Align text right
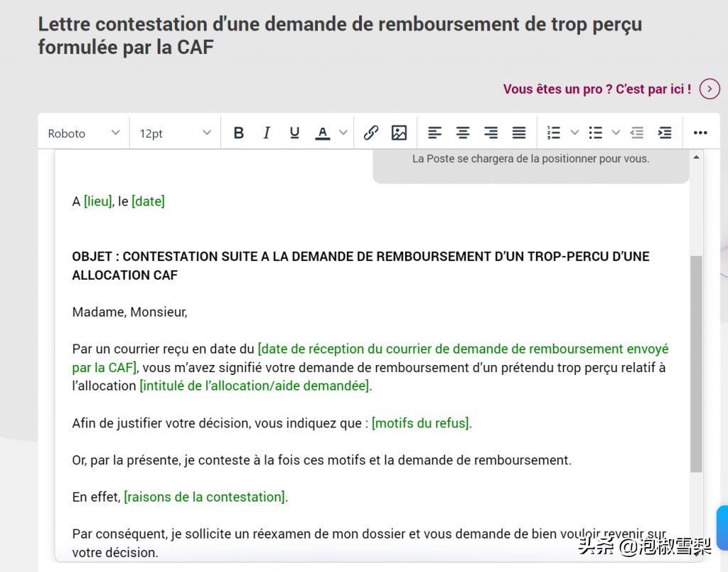Screen dimensions: 728x572 click(491, 133)
